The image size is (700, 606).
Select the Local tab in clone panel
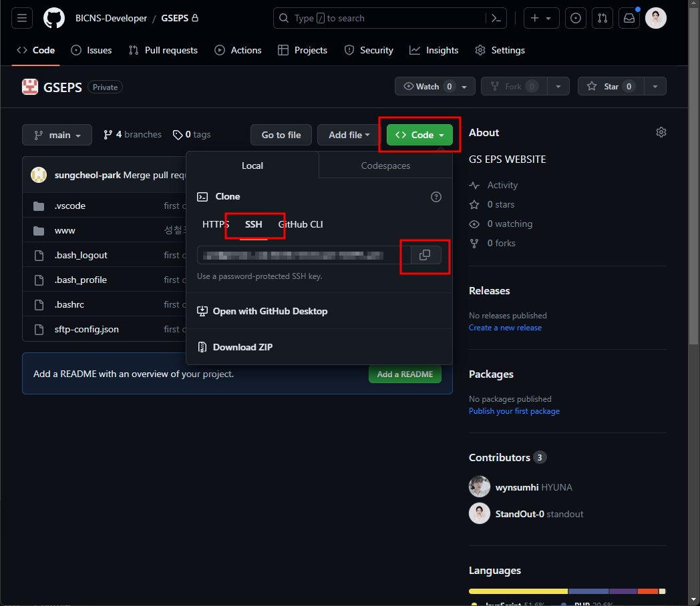click(252, 166)
